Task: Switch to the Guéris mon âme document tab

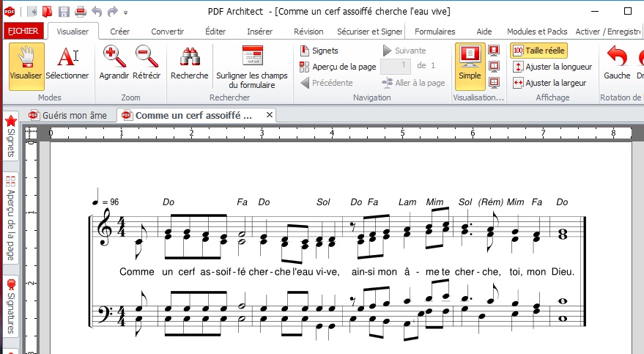Action: click(x=70, y=115)
